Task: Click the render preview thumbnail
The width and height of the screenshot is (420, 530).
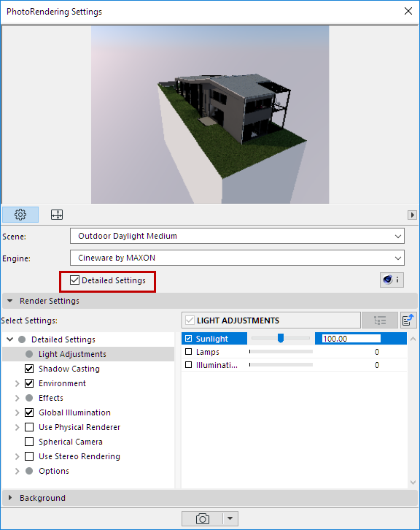Action: 210,115
